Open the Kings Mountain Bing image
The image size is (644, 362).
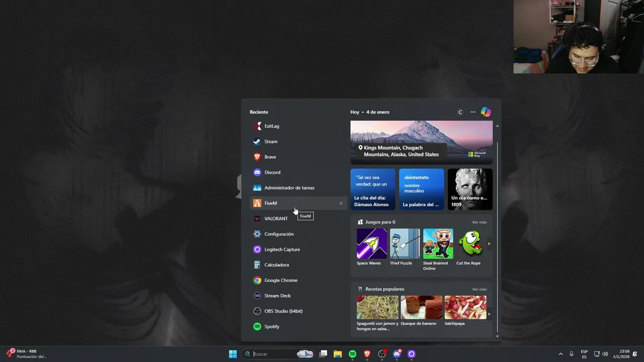tap(422, 142)
